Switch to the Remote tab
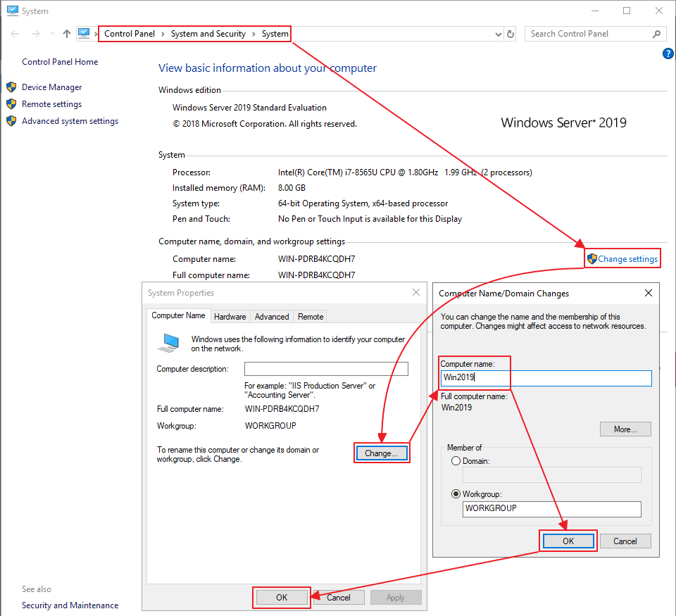 click(x=311, y=316)
